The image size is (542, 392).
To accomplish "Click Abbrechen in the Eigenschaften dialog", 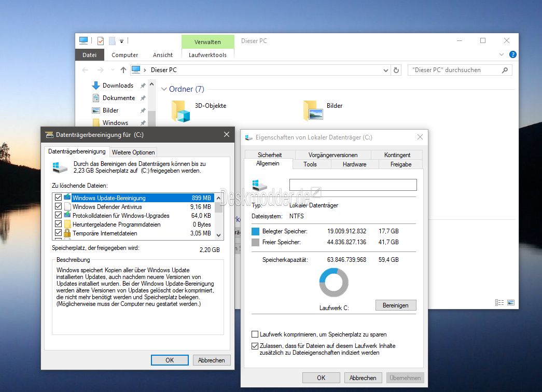I will tap(363, 378).
